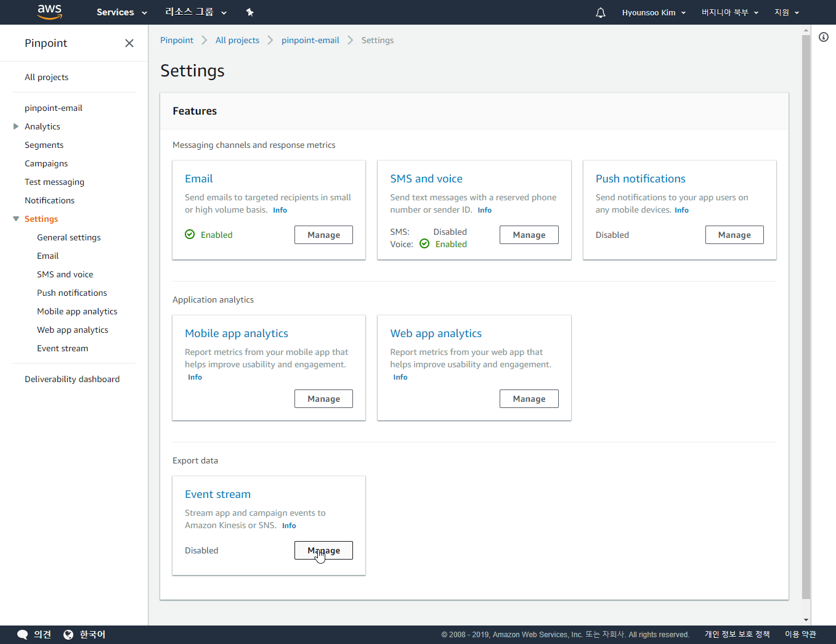This screenshot has height=644, width=836.
Task: Click Email Enabled checkmark status icon
Action: tap(190, 234)
